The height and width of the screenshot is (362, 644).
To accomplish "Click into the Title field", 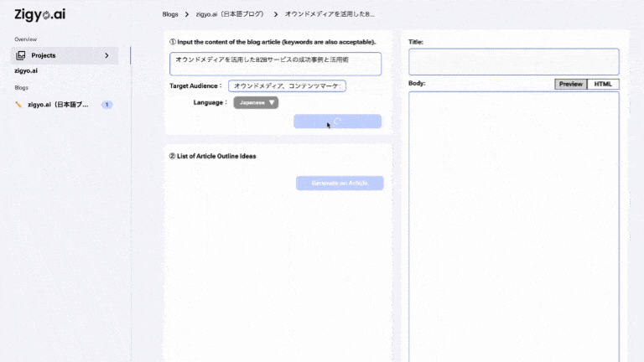I will 513,62.
